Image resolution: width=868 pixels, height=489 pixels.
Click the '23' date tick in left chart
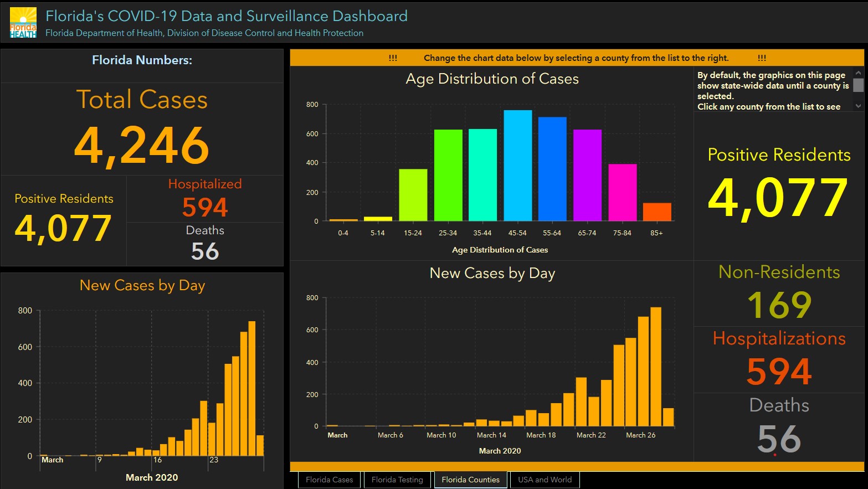tap(214, 460)
